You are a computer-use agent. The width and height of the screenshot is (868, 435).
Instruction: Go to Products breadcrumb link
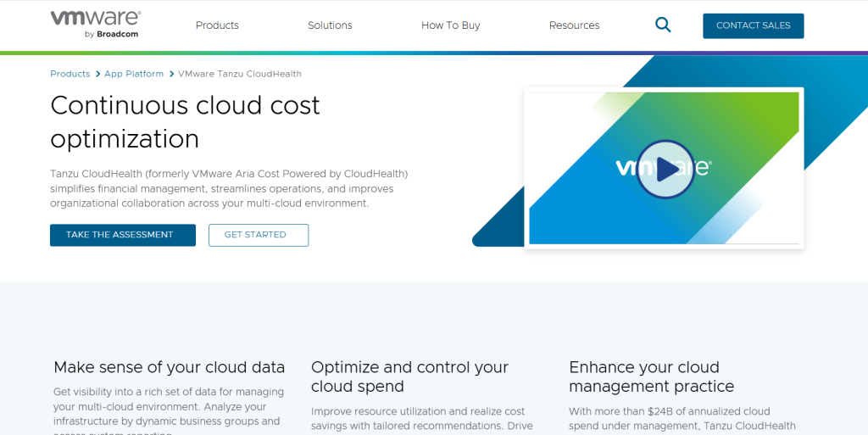pos(70,74)
